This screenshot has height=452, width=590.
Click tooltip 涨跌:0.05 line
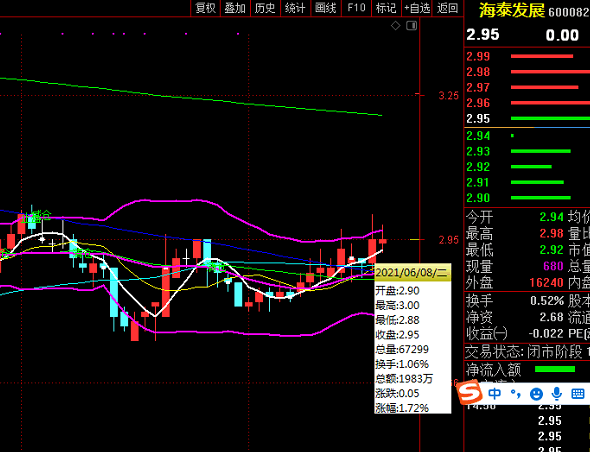(x=397, y=393)
